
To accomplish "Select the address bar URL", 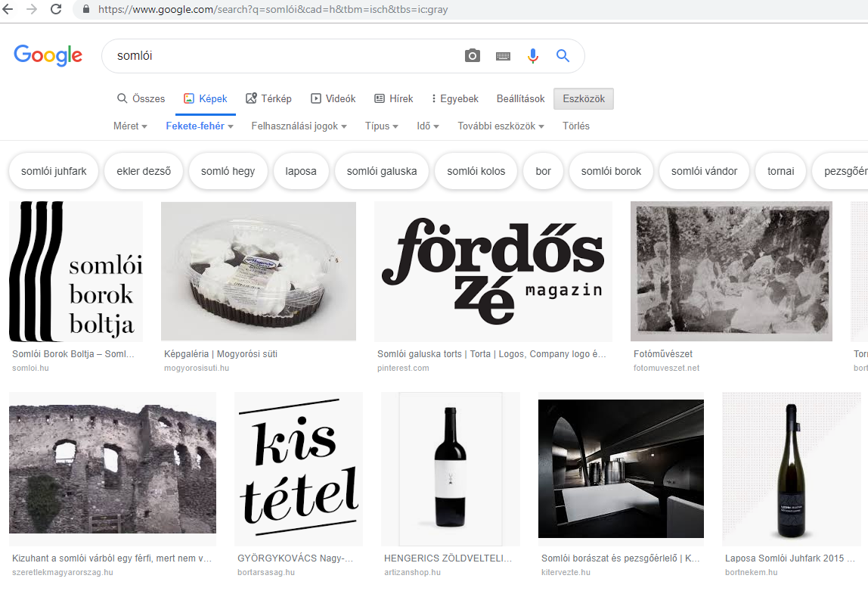I will tap(273, 9).
